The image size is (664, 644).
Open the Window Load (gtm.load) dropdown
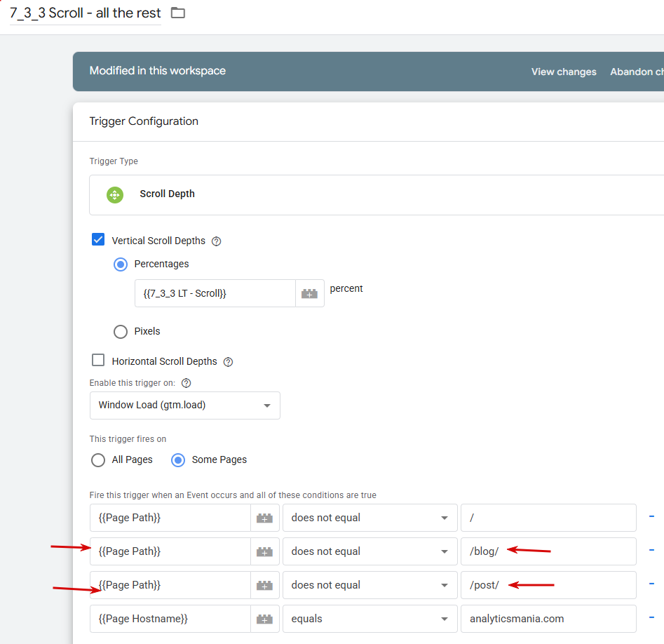coord(184,405)
